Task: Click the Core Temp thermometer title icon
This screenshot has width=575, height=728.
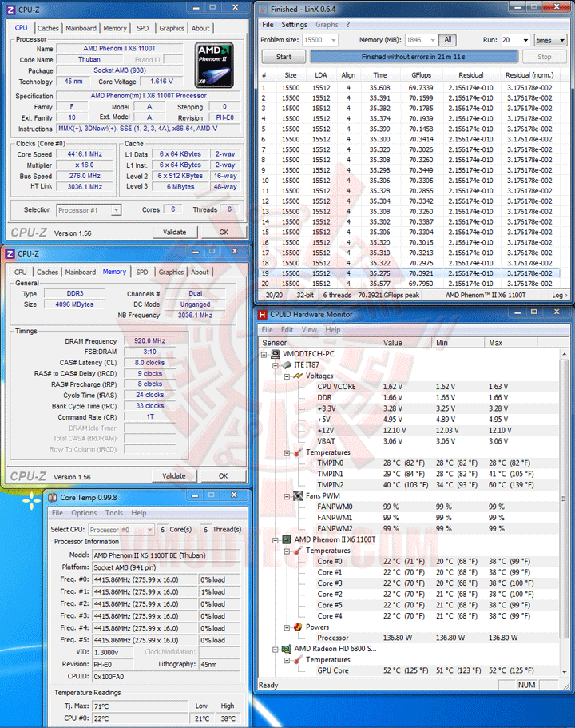Action: click(53, 497)
